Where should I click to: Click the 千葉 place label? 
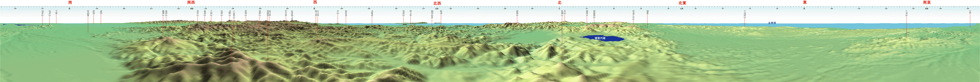pos(56,12)
